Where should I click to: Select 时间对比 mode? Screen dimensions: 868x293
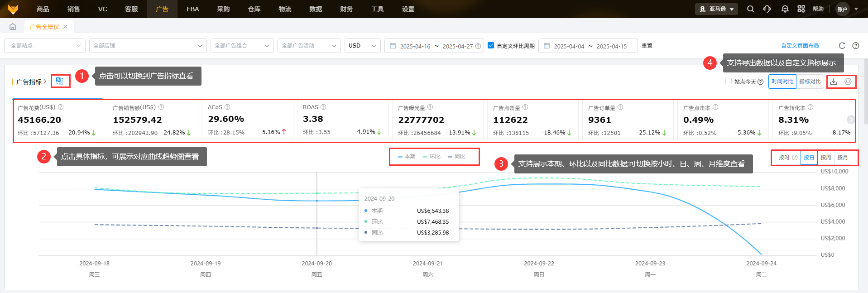coord(782,82)
